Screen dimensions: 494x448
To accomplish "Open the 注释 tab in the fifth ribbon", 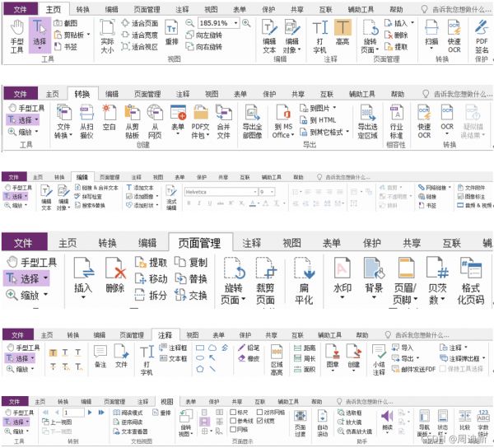I will [165, 335].
